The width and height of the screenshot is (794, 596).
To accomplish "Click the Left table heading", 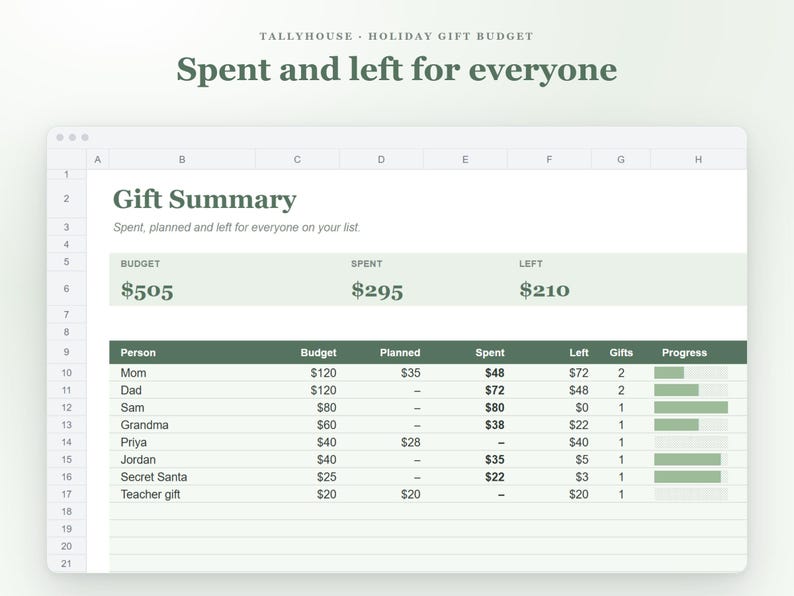I will [x=579, y=352].
